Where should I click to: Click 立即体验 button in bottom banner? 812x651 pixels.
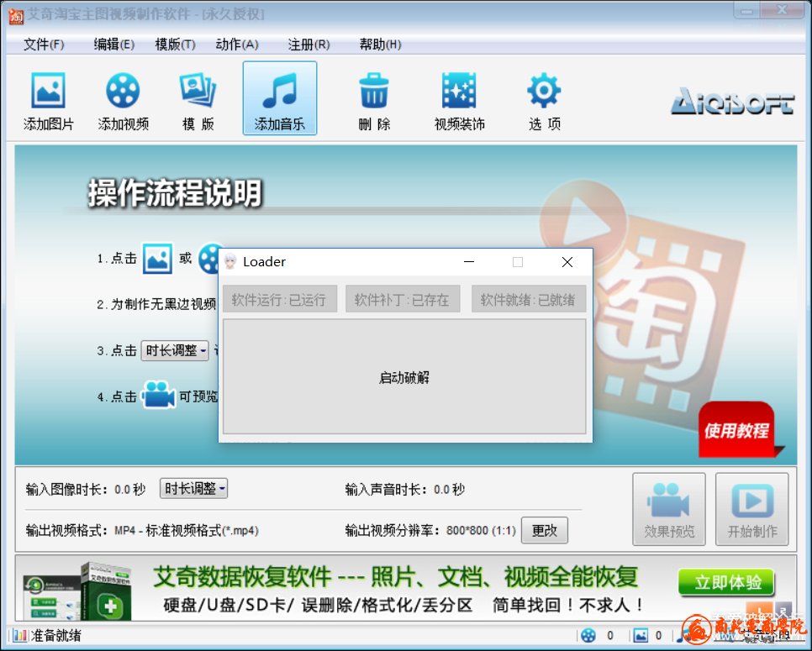pos(726,583)
